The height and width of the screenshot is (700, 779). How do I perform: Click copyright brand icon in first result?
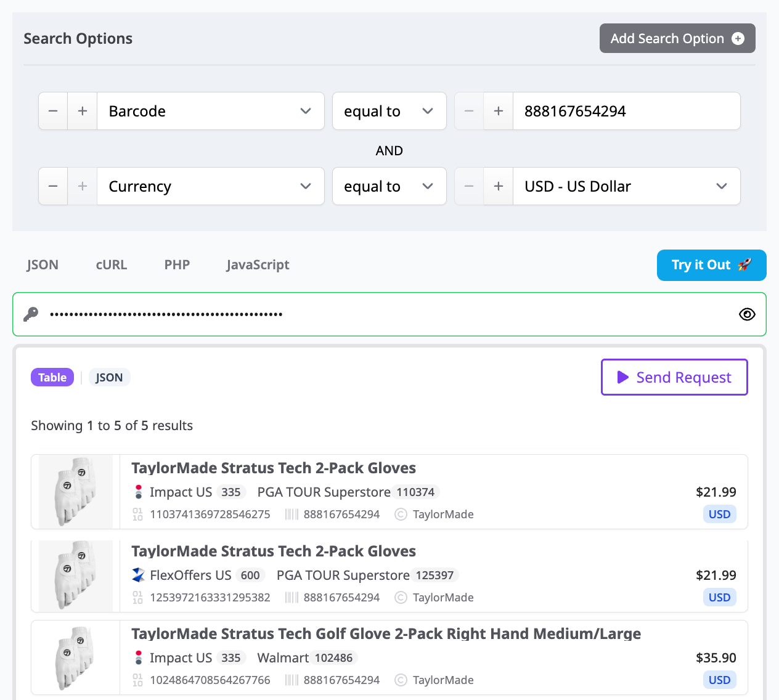pos(401,514)
